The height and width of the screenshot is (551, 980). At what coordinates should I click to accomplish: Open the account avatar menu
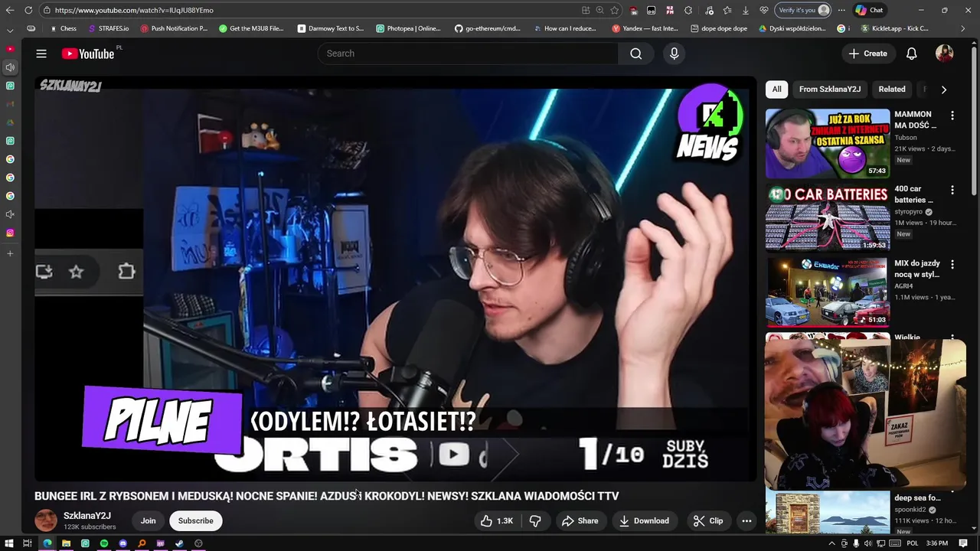[x=944, y=54]
